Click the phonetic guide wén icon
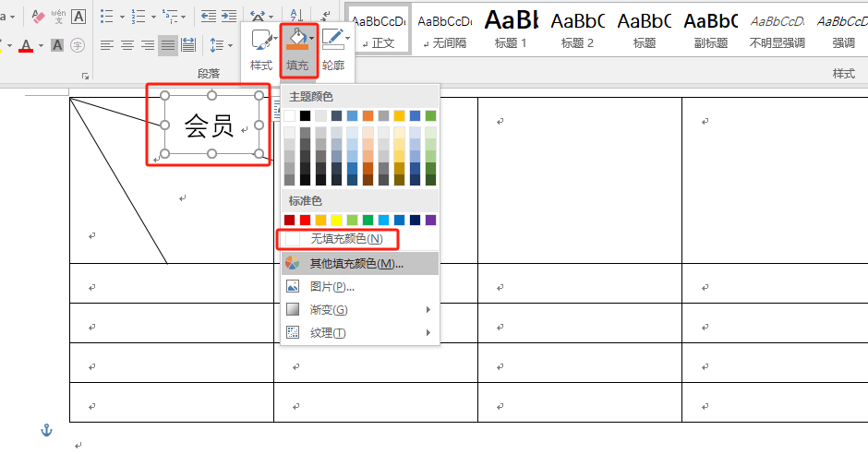 point(58,16)
